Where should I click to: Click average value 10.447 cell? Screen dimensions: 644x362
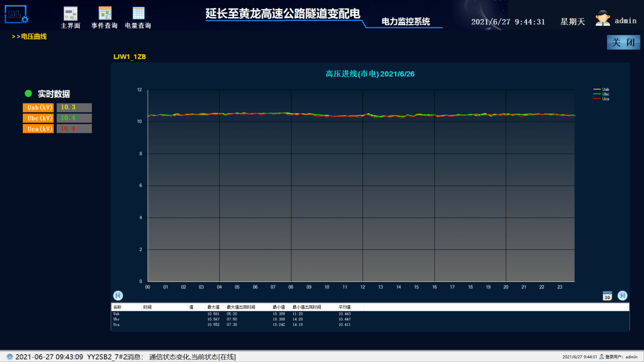pos(345,319)
